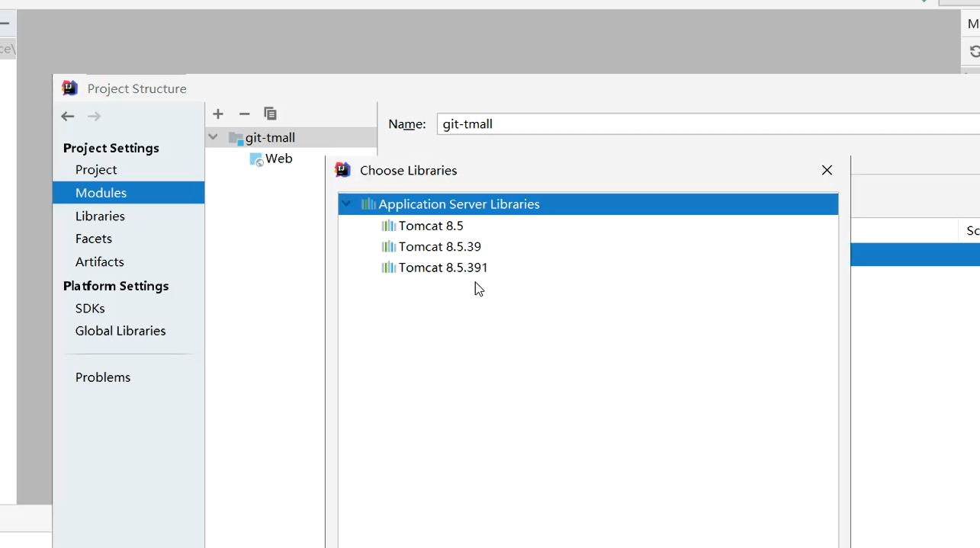Click the Application Server Libraries group icon

[368, 204]
